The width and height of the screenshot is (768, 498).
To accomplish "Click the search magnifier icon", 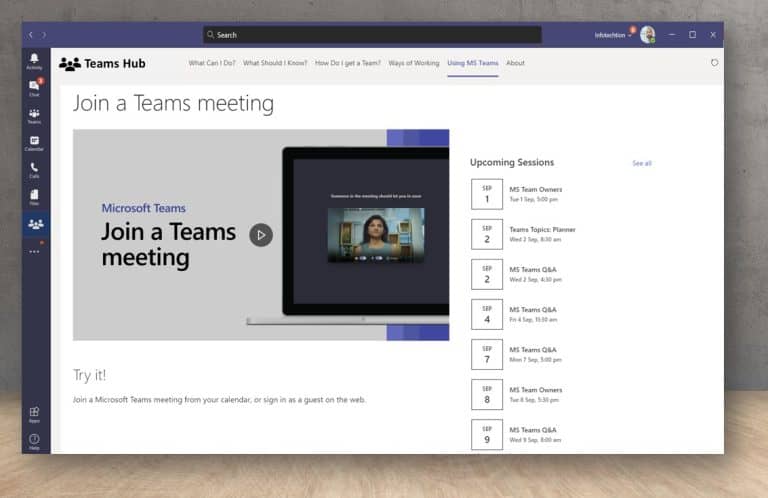I will pyautogui.click(x=210, y=35).
